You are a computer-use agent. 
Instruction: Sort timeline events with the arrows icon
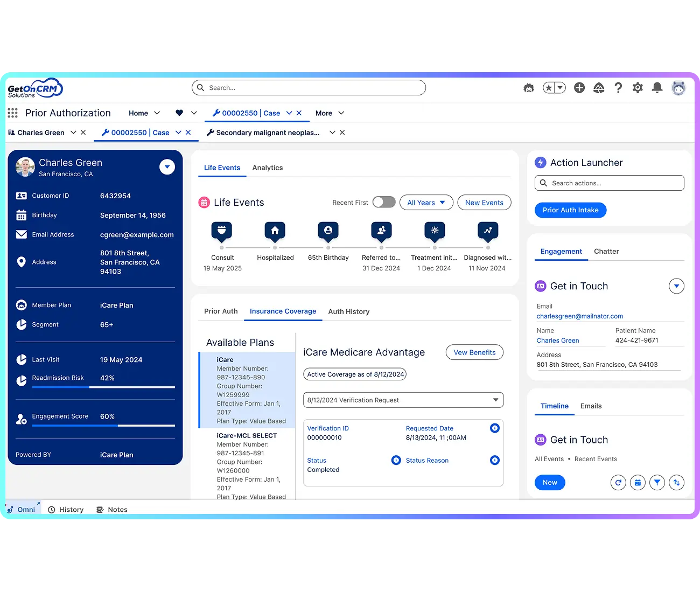pos(677,483)
